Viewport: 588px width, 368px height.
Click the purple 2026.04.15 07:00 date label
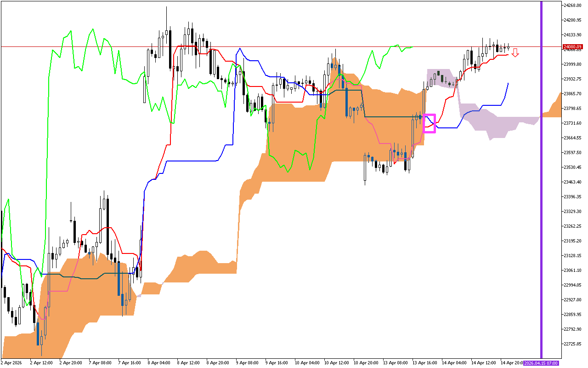point(541,363)
